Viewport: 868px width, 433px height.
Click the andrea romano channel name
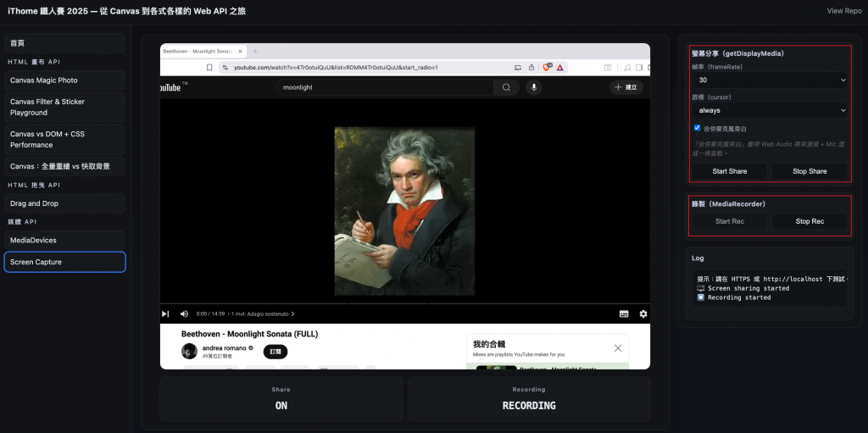pyautogui.click(x=224, y=347)
